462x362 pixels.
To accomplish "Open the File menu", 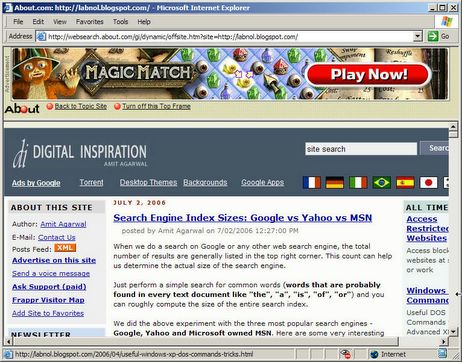I will [18, 22].
